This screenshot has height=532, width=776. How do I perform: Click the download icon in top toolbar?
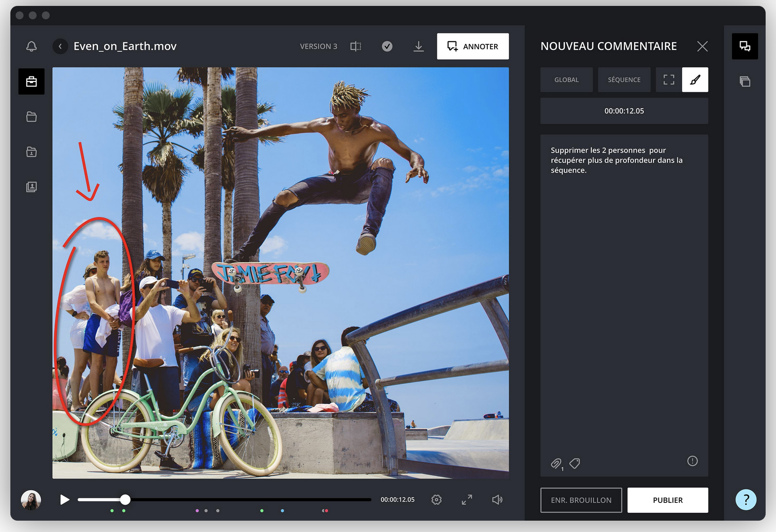[419, 46]
